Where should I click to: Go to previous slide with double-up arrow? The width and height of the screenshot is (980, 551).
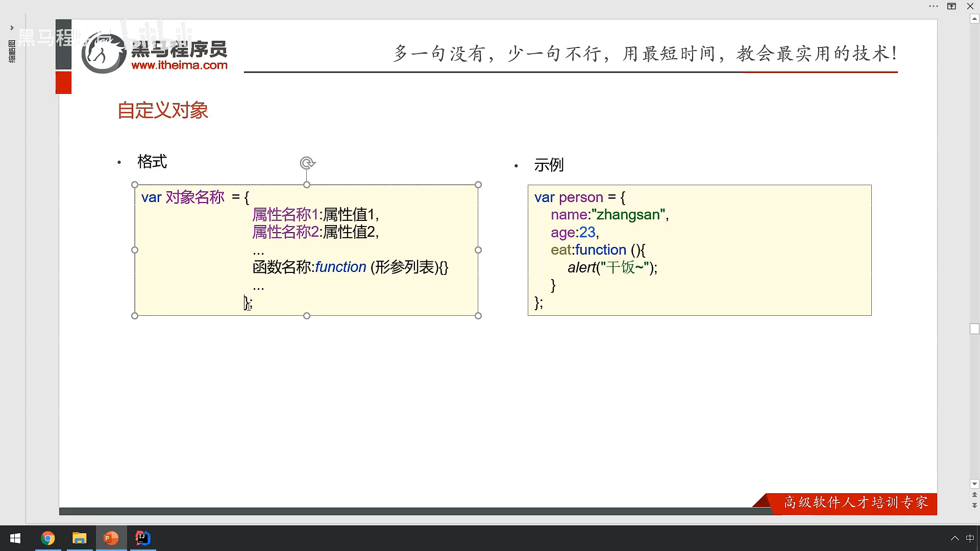click(974, 495)
